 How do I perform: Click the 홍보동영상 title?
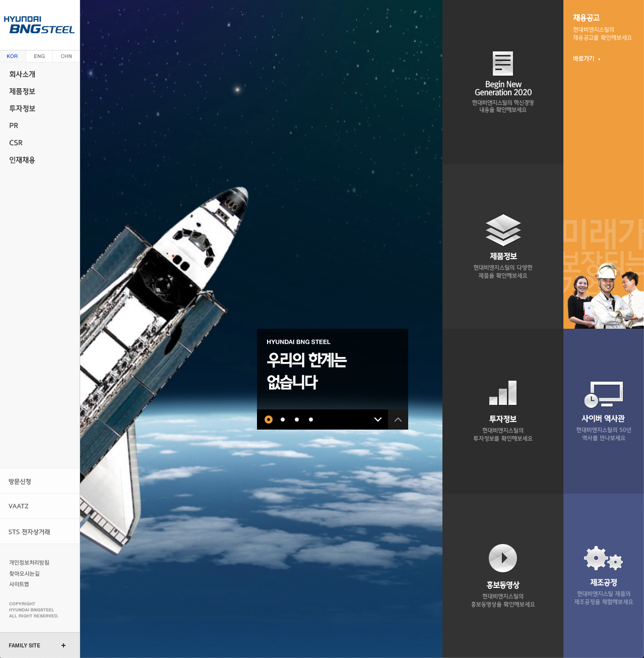(x=503, y=585)
